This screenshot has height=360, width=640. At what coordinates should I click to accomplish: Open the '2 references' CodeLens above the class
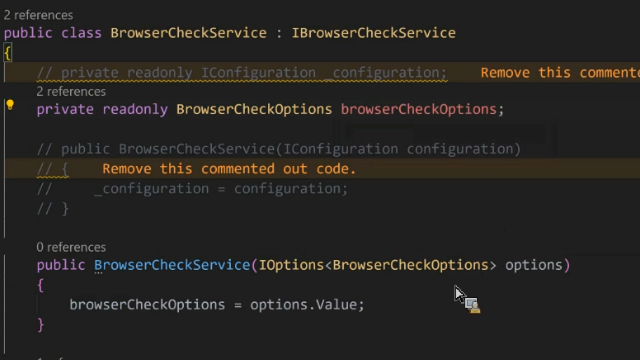(38, 15)
